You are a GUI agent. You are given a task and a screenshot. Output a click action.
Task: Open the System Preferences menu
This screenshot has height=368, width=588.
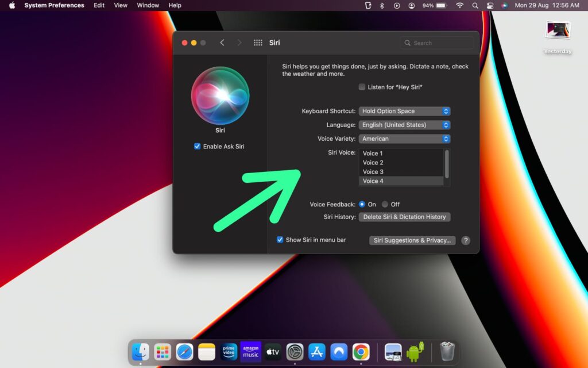(x=55, y=5)
